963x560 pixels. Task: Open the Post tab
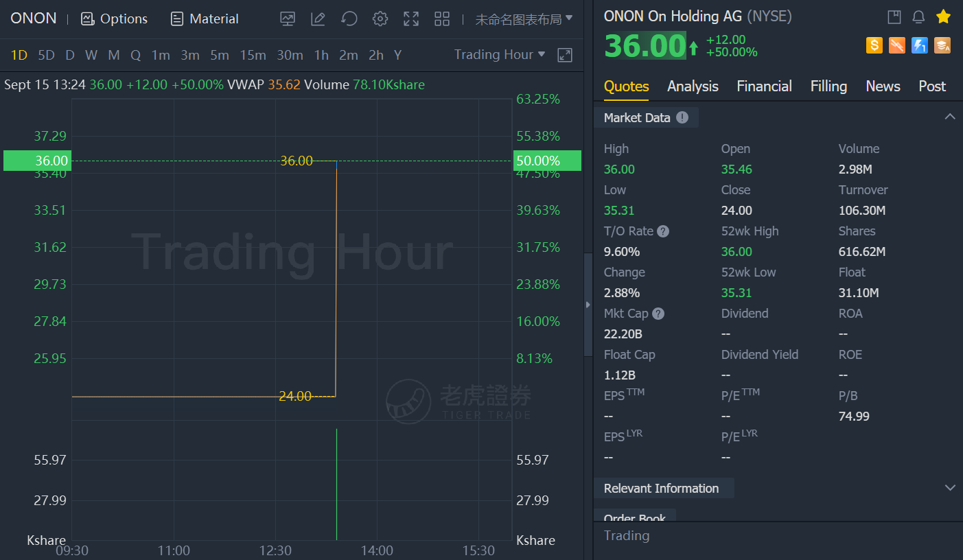pyautogui.click(x=933, y=86)
